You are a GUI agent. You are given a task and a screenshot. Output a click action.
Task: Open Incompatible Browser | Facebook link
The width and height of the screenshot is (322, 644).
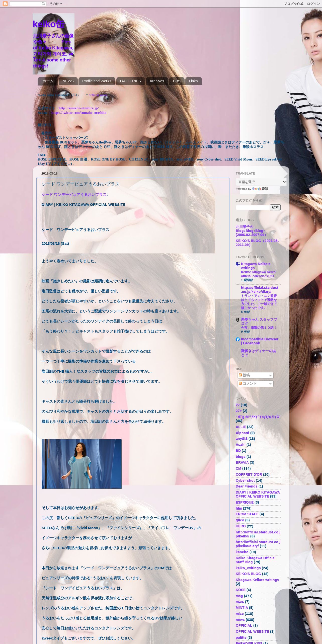tap(260, 341)
